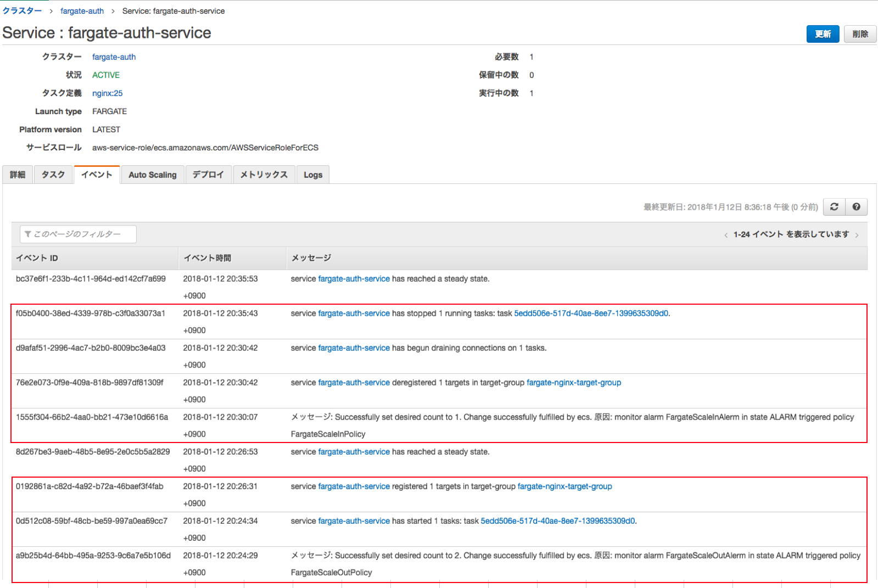Click the 削除 delete button
This screenshot has height=588, width=878.
point(860,34)
